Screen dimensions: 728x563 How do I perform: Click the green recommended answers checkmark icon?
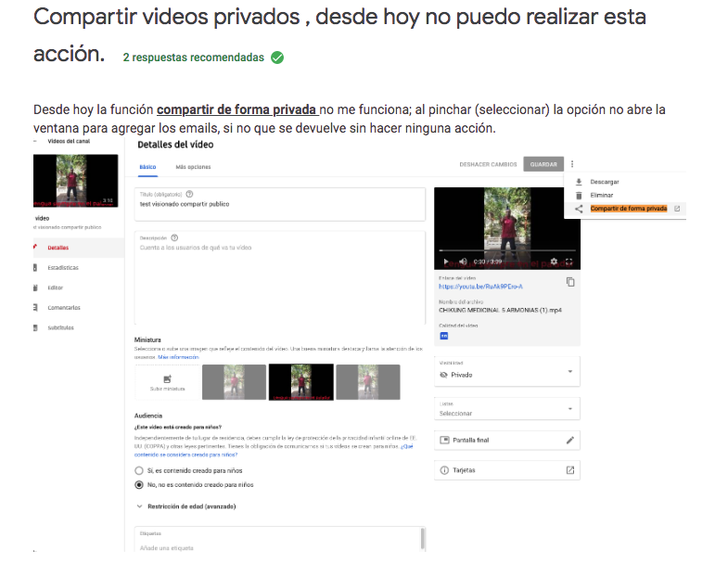[x=277, y=58]
